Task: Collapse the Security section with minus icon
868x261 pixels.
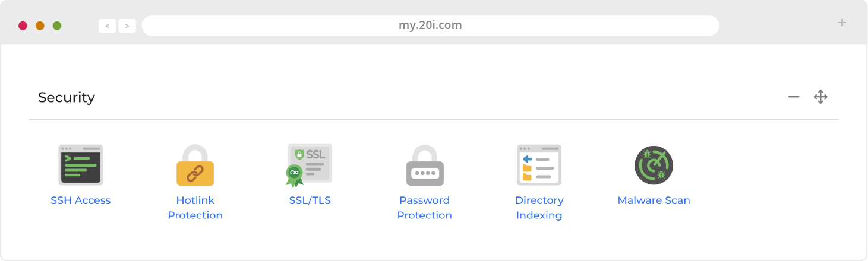Action: (794, 97)
